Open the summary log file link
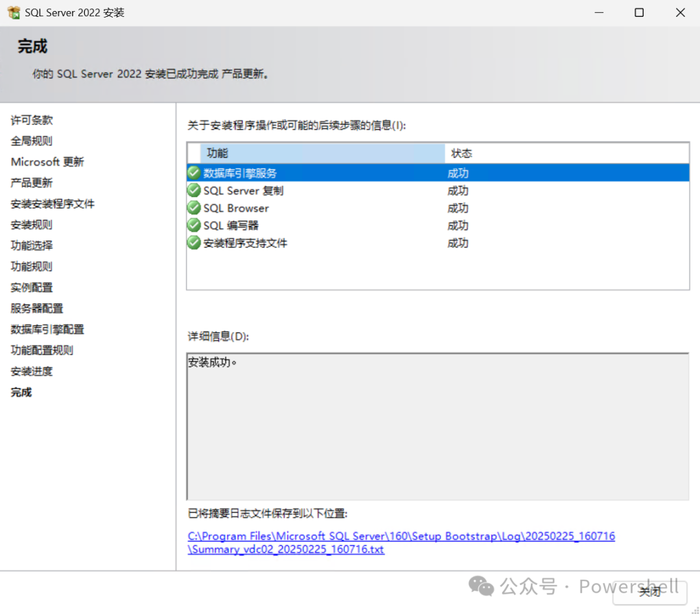700x614 pixels. point(401,543)
